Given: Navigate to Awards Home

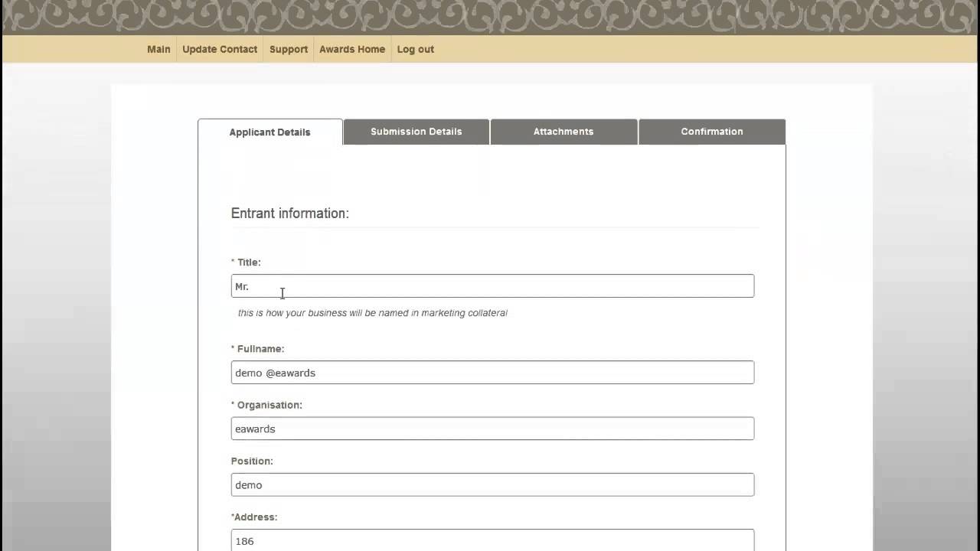Looking at the screenshot, I should tap(352, 49).
